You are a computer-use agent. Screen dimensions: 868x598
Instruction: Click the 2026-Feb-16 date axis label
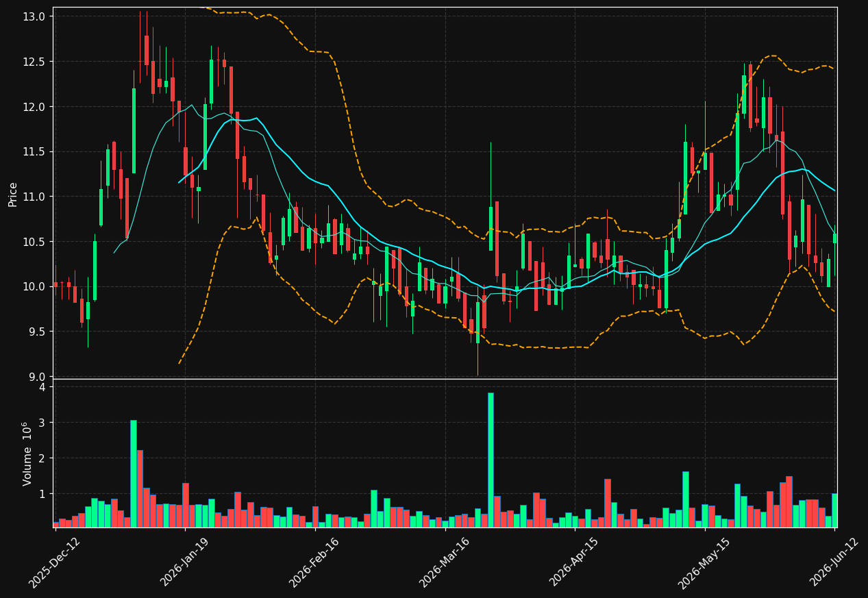[x=315, y=562]
